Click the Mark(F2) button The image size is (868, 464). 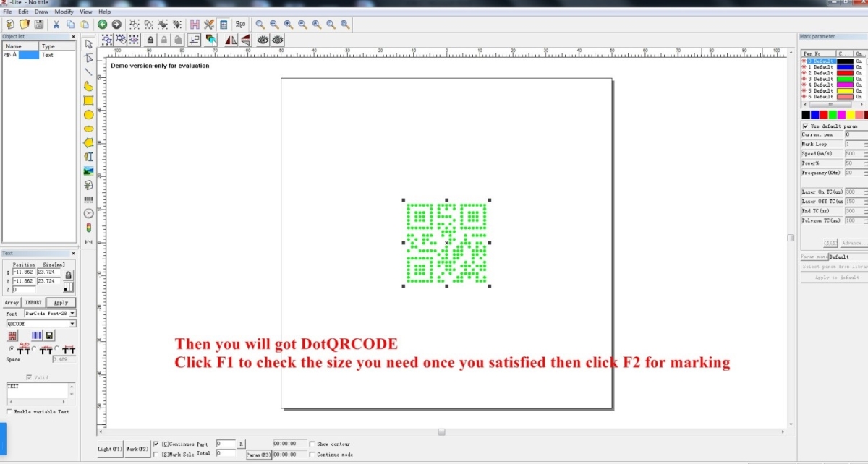click(x=137, y=450)
